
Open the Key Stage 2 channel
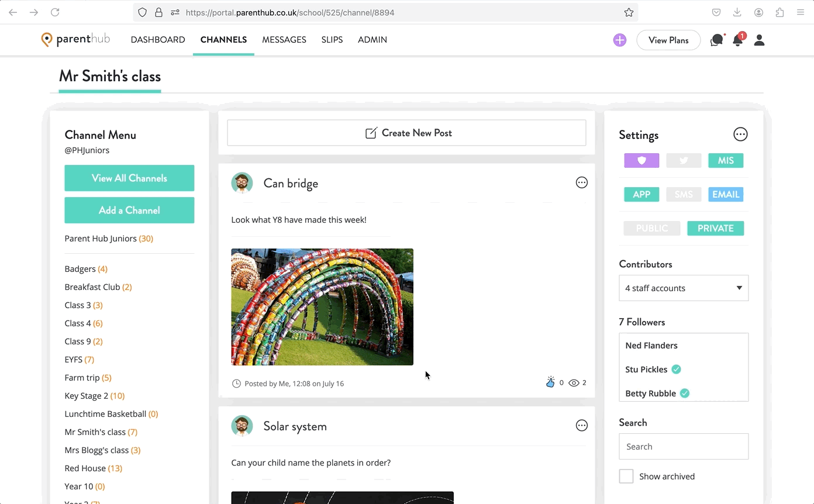(x=95, y=396)
